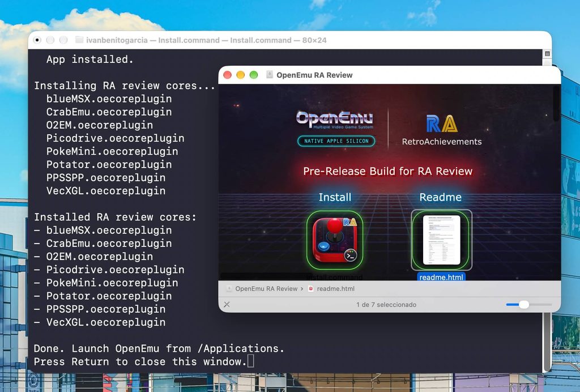Click the disk icon in Finder title bar
580x392 pixels.
pyautogui.click(x=270, y=75)
